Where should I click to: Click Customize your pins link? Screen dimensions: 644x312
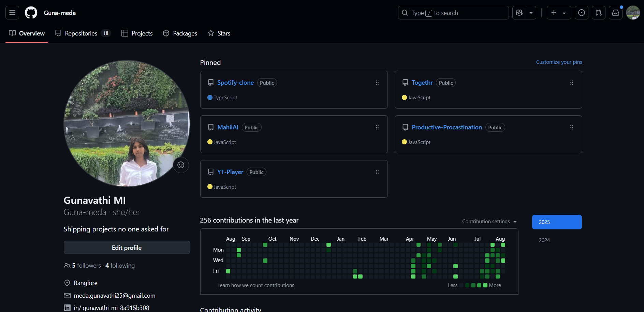click(x=559, y=62)
